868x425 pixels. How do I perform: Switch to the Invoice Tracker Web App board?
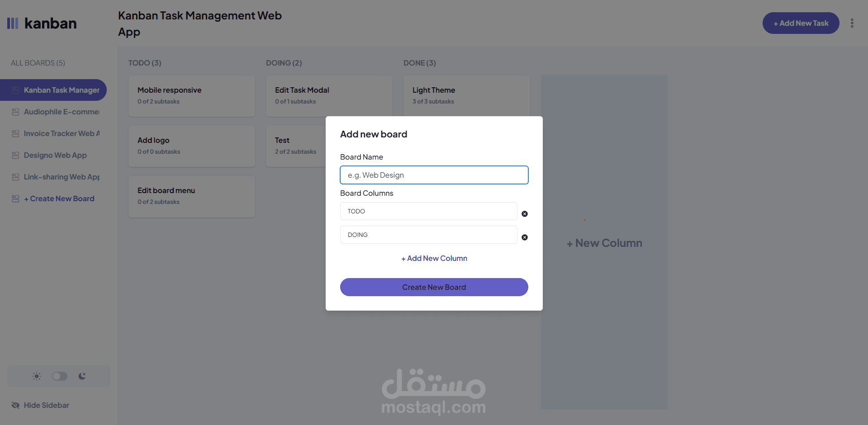click(x=61, y=133)
